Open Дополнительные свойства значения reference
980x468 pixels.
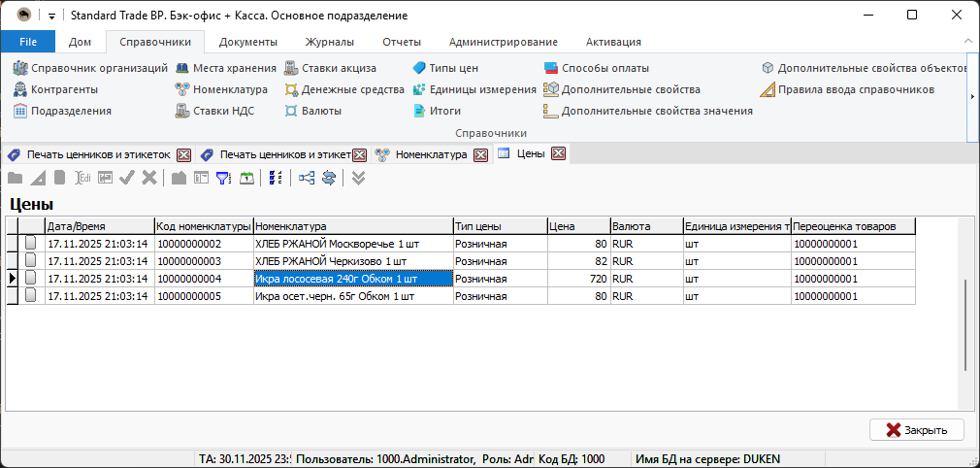(648, 111)
